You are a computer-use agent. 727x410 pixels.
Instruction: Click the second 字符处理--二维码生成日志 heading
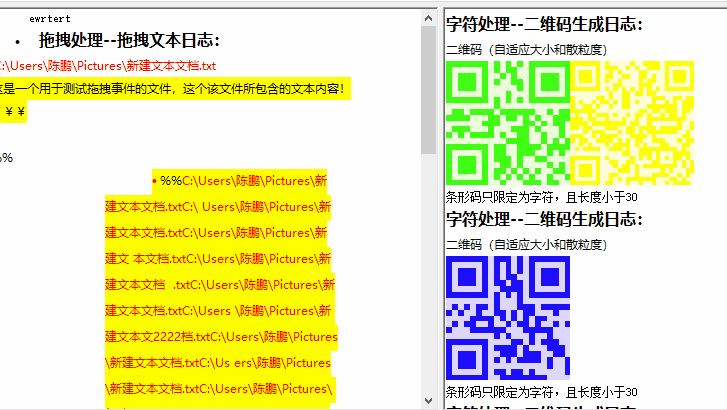(x=544, y=220)
